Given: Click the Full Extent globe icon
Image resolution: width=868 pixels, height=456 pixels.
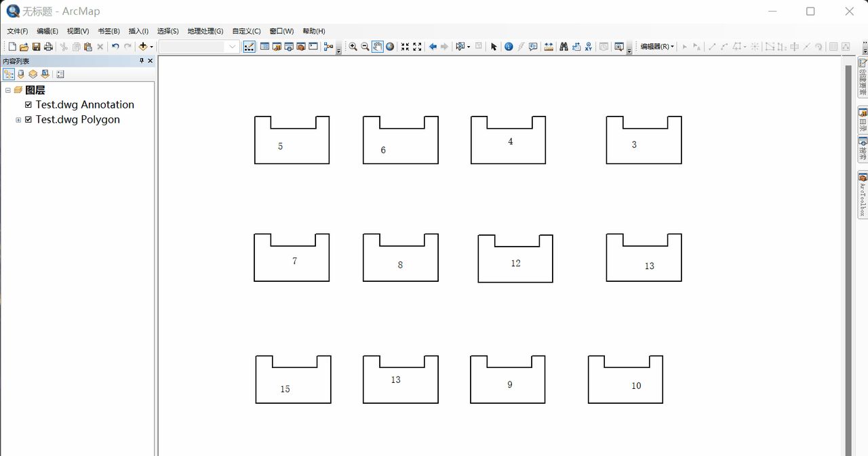Looking at the screenshot, I should click(x=390, y=47).
